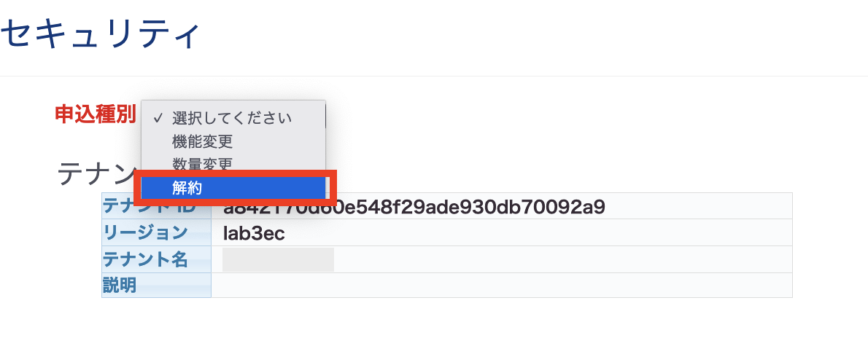868x338 pixels.
Task: Select the 選択してください placeholder option
Action: pos(233,118)
